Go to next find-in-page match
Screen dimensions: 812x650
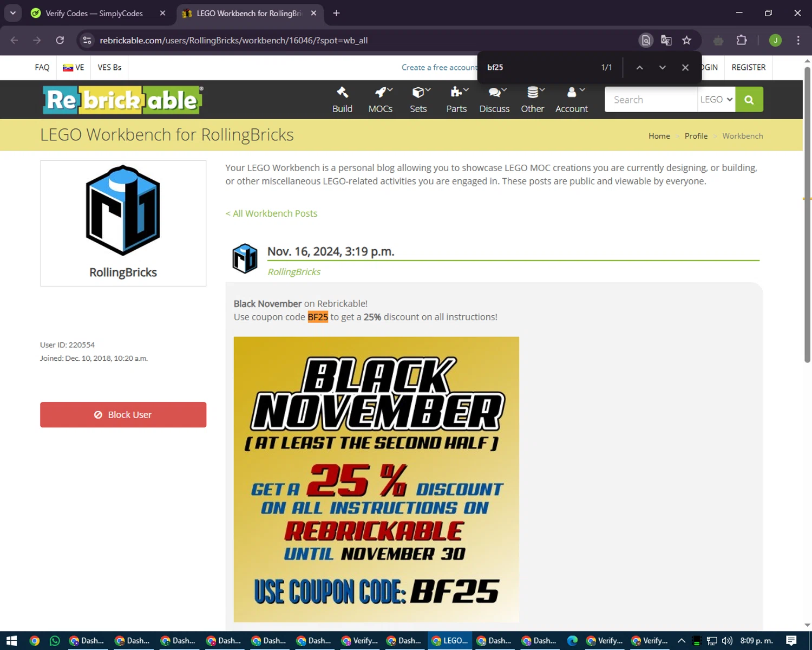click(x=662, y=67)
